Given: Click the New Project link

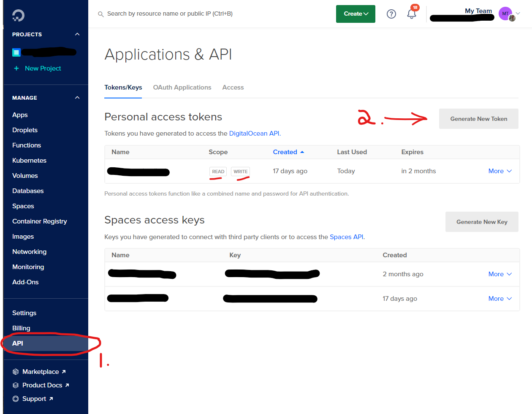Looking at the screenshot, I should click(43, 68).
